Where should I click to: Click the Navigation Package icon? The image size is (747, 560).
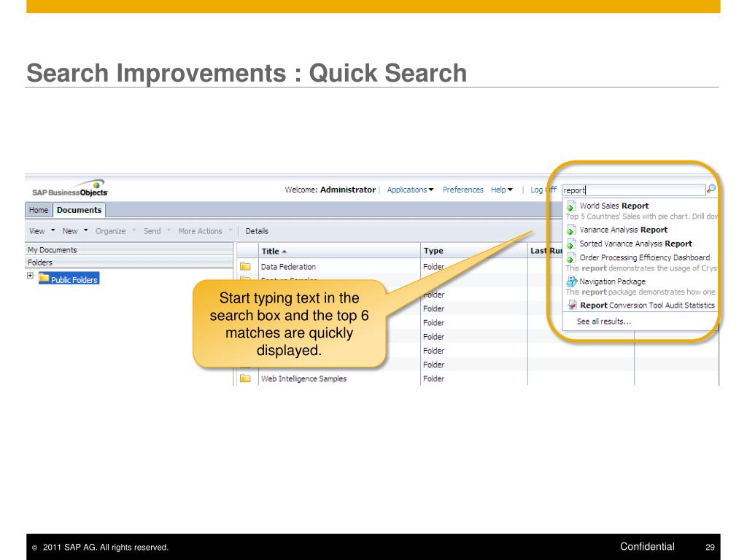(572, 281)
